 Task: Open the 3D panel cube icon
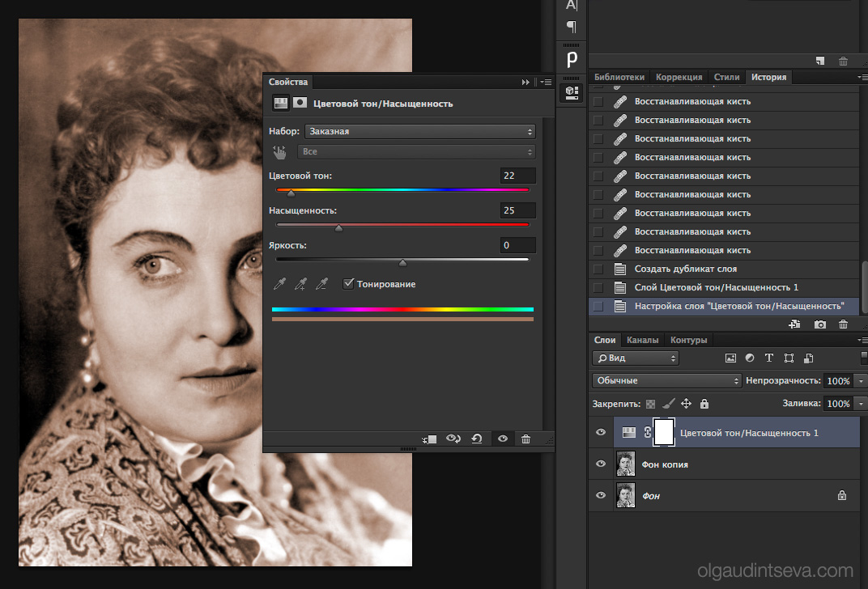(572, 91)
